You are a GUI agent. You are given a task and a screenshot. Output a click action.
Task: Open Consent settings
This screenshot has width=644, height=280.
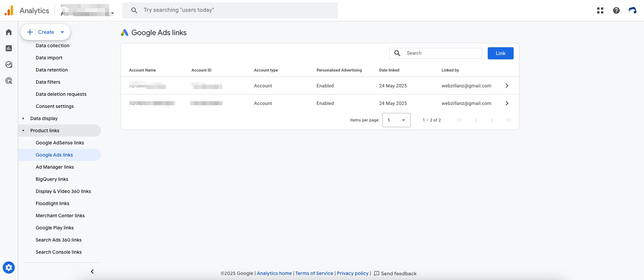coord(55,106)
